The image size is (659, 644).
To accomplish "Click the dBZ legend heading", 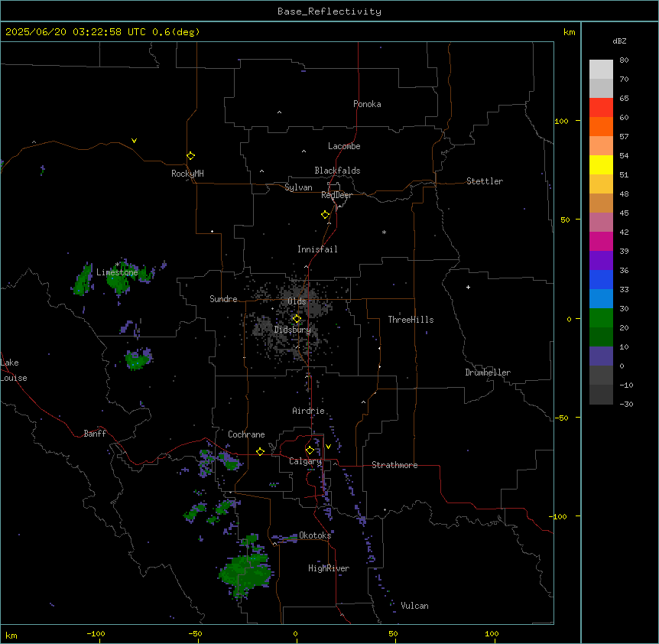I will tap(619, 41).
